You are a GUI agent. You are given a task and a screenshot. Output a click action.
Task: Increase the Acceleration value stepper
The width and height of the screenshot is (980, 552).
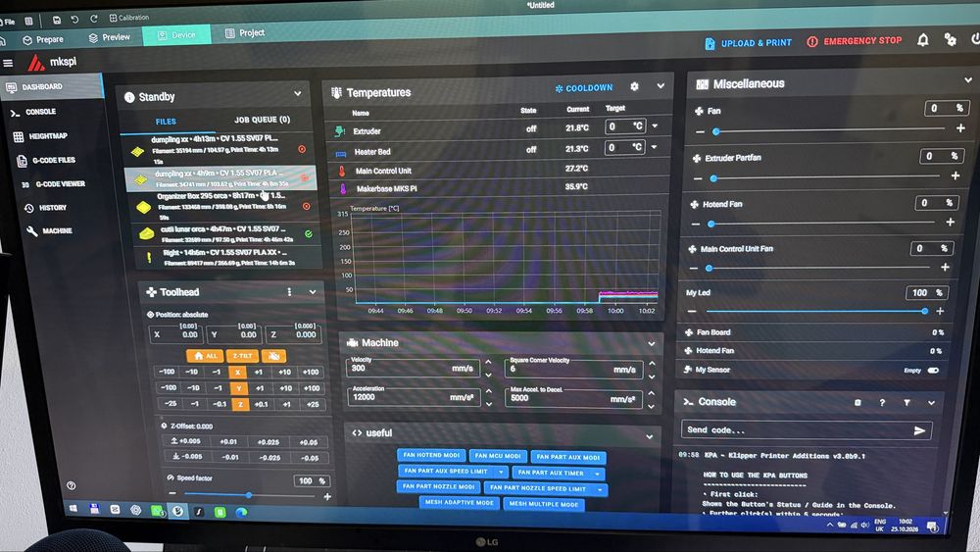click(489, 391)
